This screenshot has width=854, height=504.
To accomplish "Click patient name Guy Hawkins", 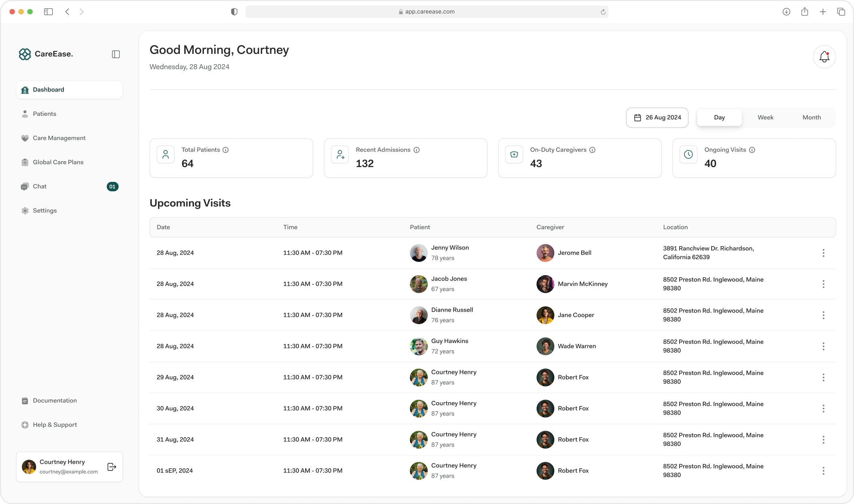I will 450,341.
